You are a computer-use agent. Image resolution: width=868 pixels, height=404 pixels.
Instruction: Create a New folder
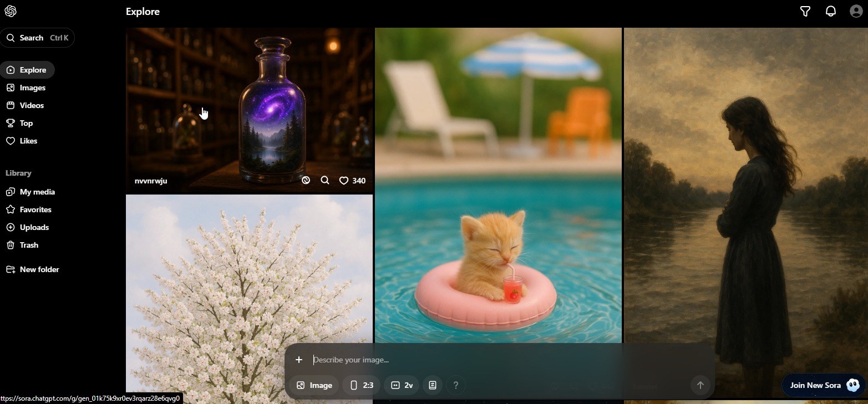39,269
